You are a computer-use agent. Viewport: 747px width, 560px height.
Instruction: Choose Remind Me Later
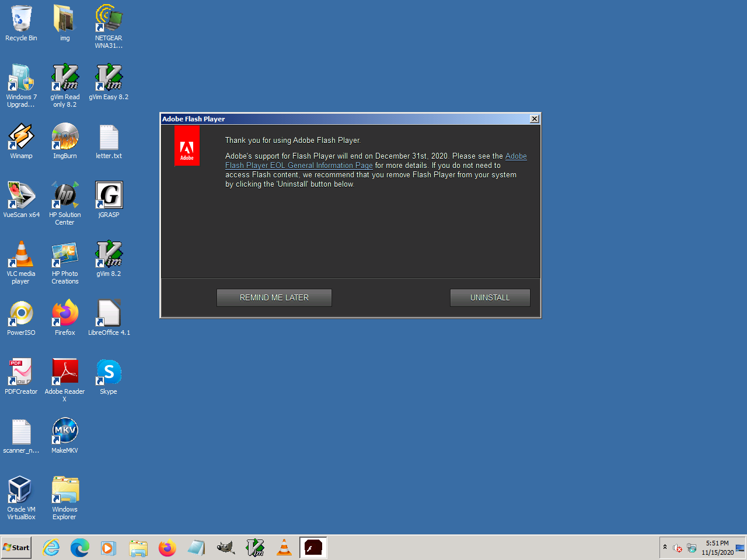274,297
